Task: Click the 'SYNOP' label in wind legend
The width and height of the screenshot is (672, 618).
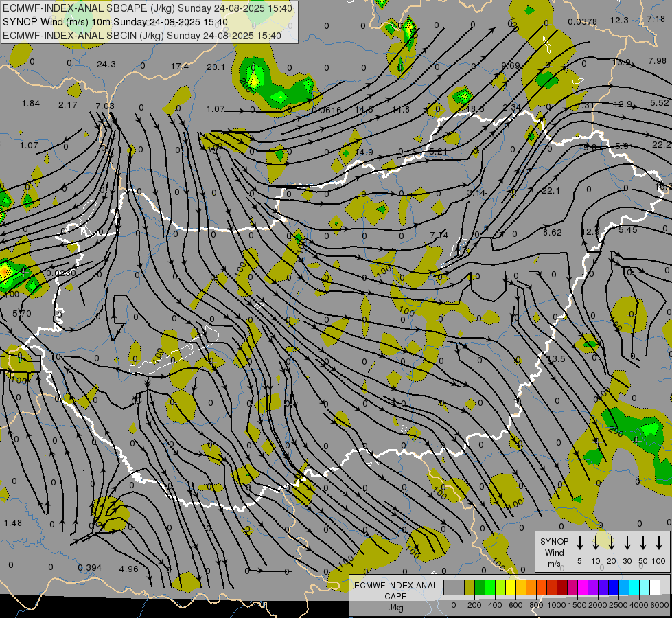Action: click(x=554, y=542)
